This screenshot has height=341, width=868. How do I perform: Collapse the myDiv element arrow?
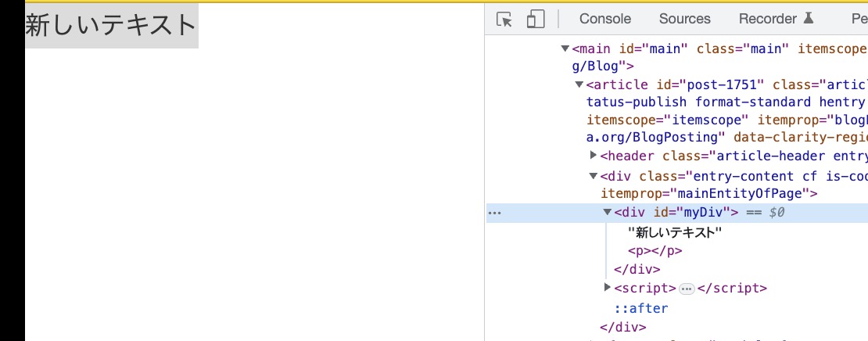[x=607, y=212]
